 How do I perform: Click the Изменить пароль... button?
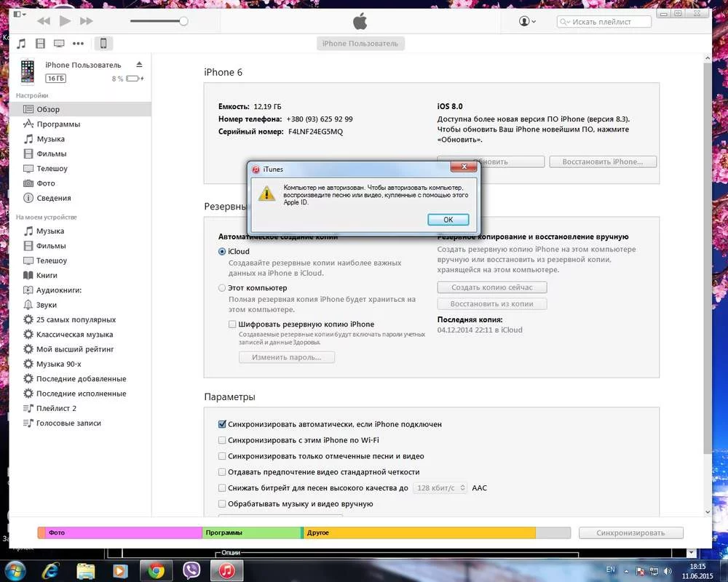point(286,357)
